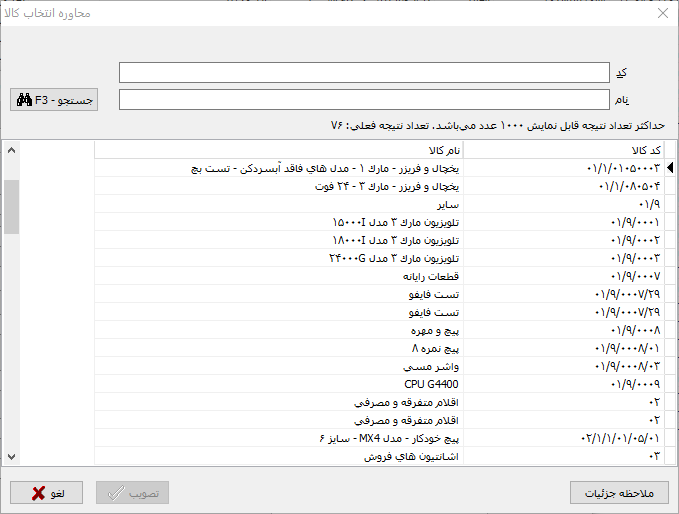Focus the name (نام) input field
This screenshot has height=514, width=679.
[363, 99]
